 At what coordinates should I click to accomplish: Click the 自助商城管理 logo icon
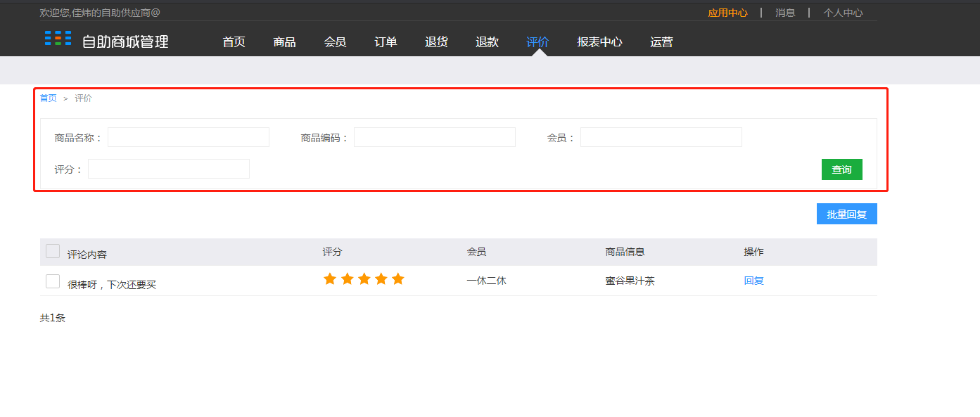tap(58, 38)
